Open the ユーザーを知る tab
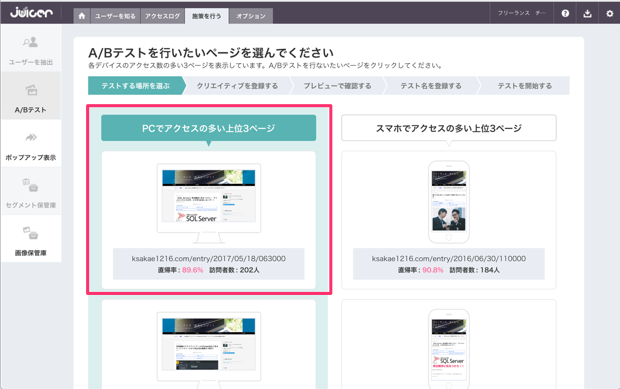620x389 pixels. click(x=115, y=16)
